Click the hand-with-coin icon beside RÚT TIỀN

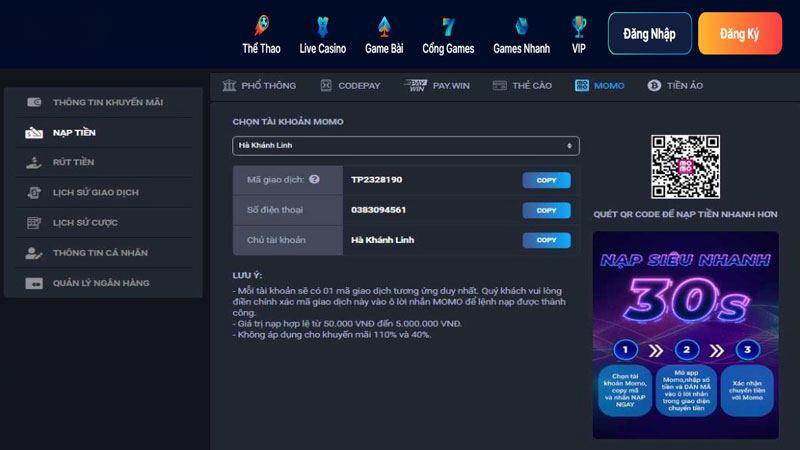click(34, 163)
